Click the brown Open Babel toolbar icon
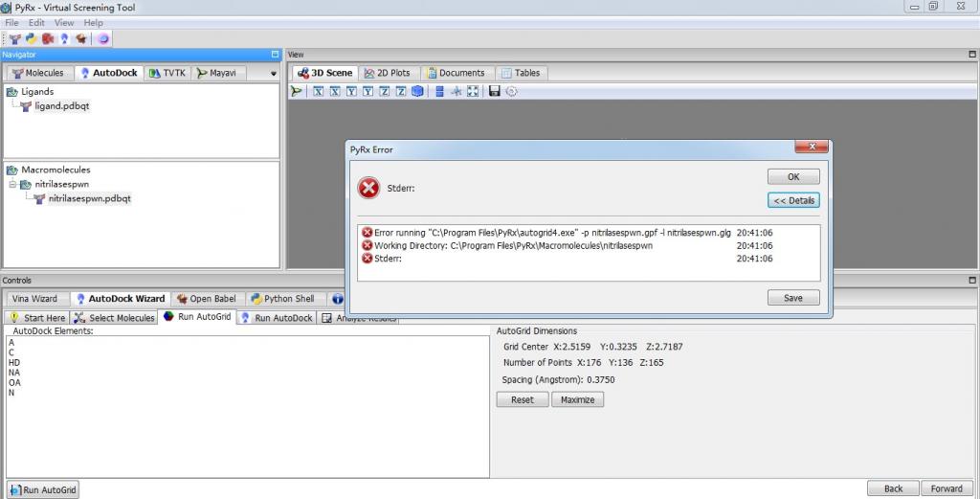Image resolution: width=980 pixels, height=499 pixels. (80, 38)
